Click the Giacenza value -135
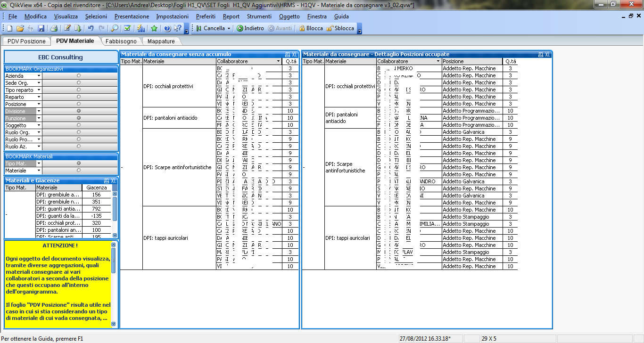Viewport: 644px width, 343px height. pyautogui.click(x=97, y=216)
